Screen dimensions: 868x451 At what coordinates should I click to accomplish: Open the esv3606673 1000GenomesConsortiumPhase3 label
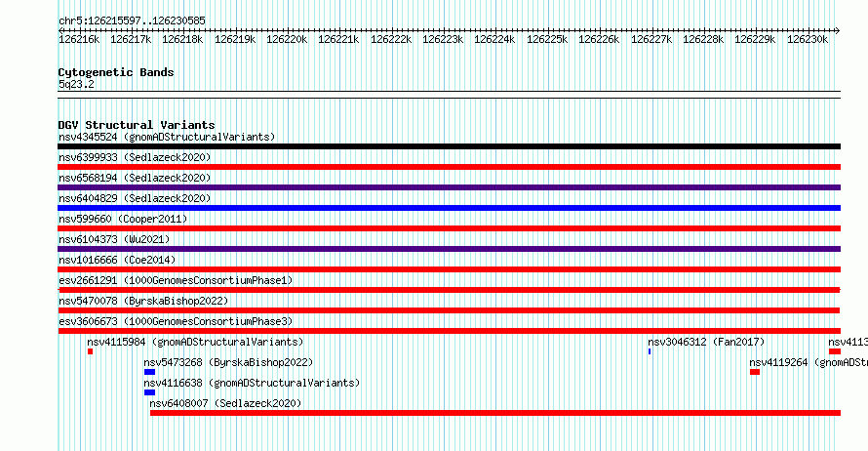176,321
